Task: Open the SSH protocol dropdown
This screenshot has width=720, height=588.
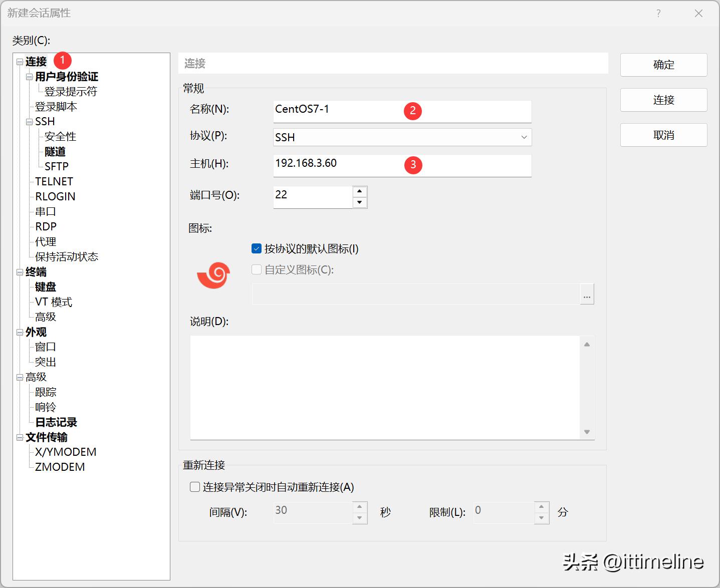Action: click(524, 137)
